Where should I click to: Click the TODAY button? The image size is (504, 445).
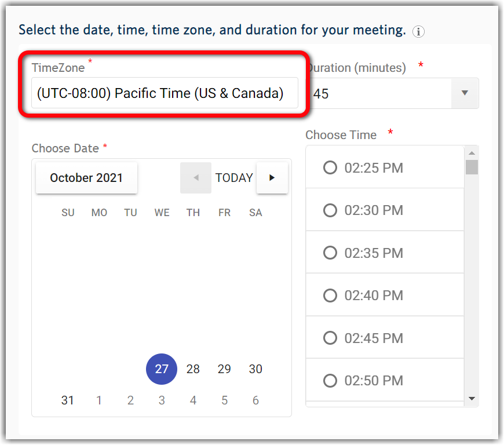[x=234, y=178]
